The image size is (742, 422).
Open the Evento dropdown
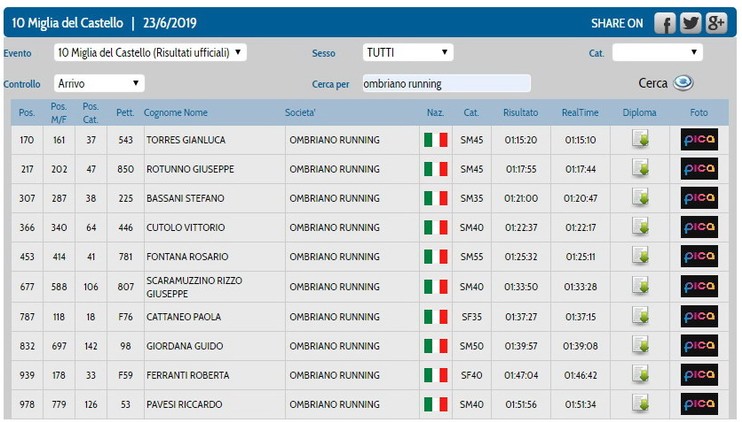pos(150,53)
